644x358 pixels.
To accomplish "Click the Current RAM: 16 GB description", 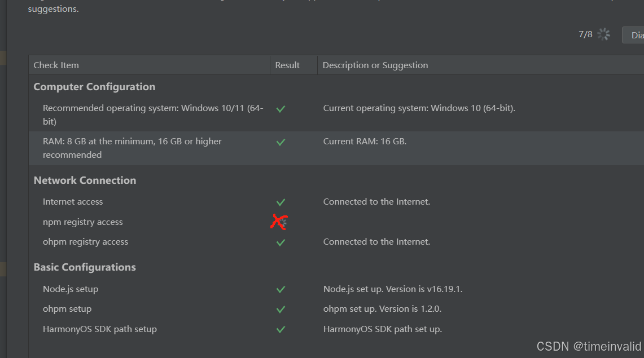I will [365, 142].
